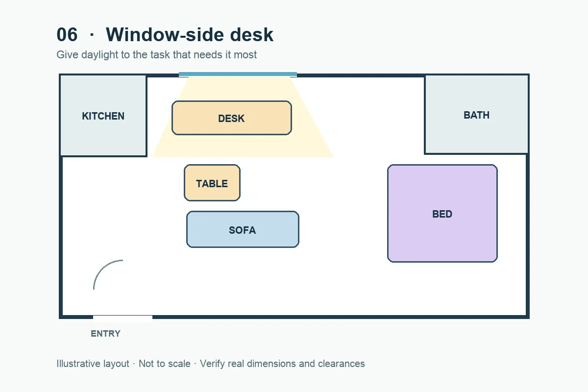Viewport: 588px width, 392px height.
Task: Select the DESK furniture block
Action: [x=232, y=118]
